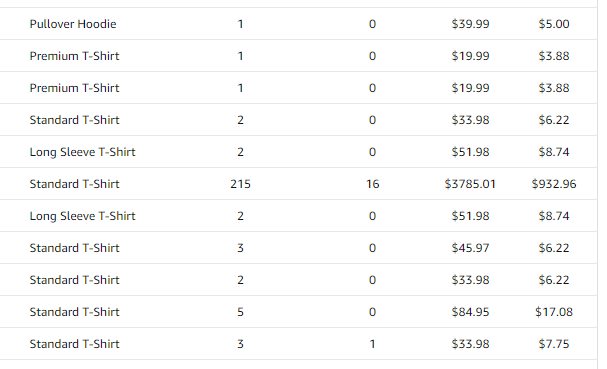Click the $7.75 royalty value
Viewport: 607px width, 369px height.
pos(554,344)
